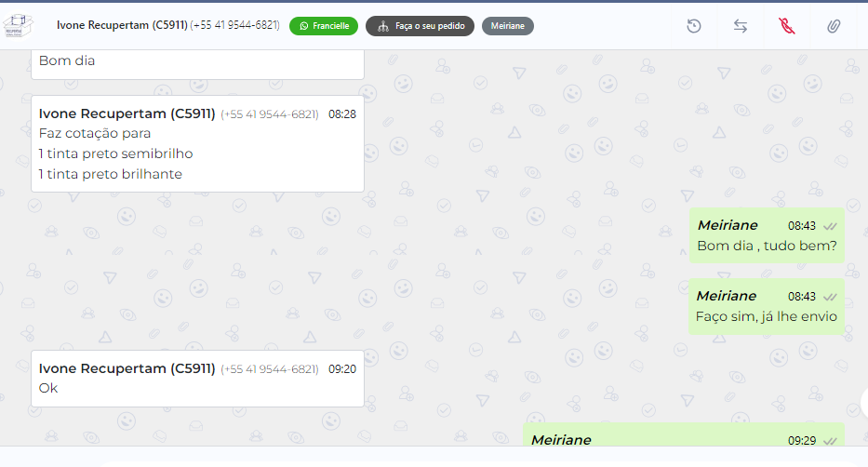868x467 pixels.
Task: Click phone number in the header
Action: 234,25
